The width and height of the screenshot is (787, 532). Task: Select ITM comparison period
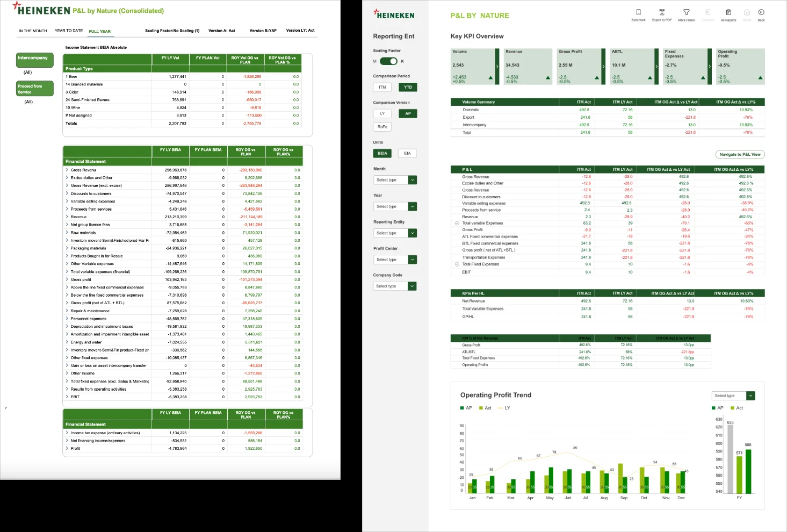click(382, 87)
